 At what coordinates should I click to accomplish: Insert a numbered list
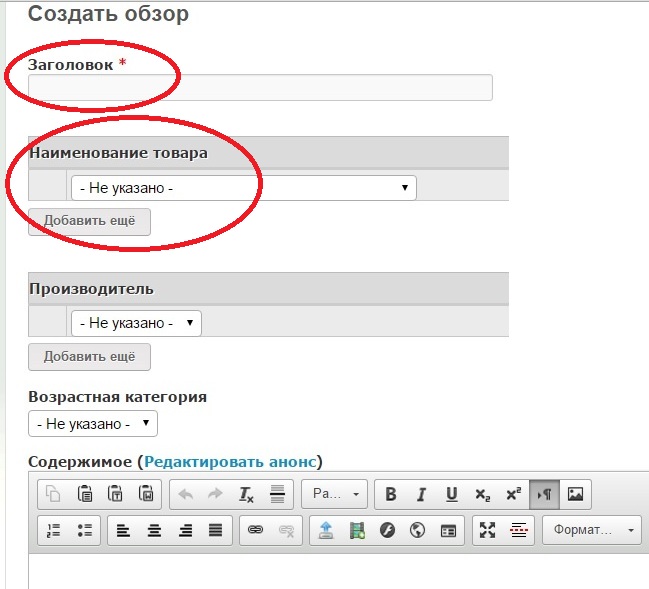pos(53,530)
